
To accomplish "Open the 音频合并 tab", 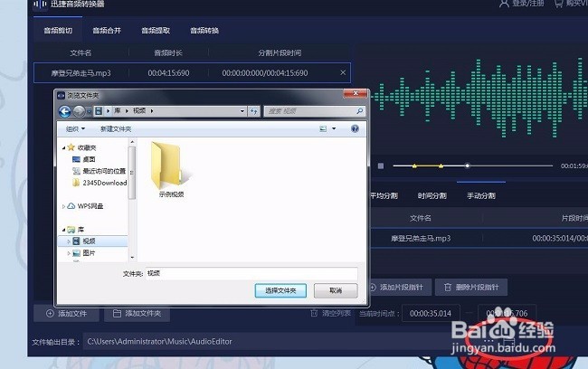I will tap(107, 31).
